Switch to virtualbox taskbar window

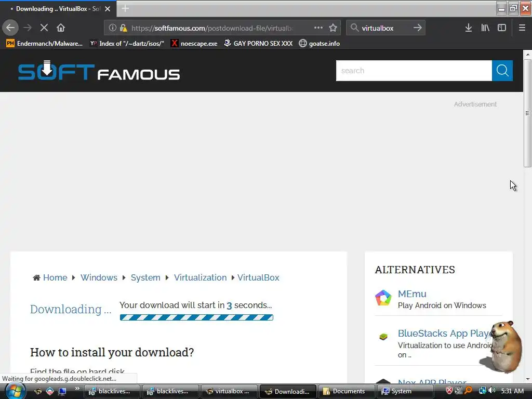pyautogui.click(x=229, y=391)
